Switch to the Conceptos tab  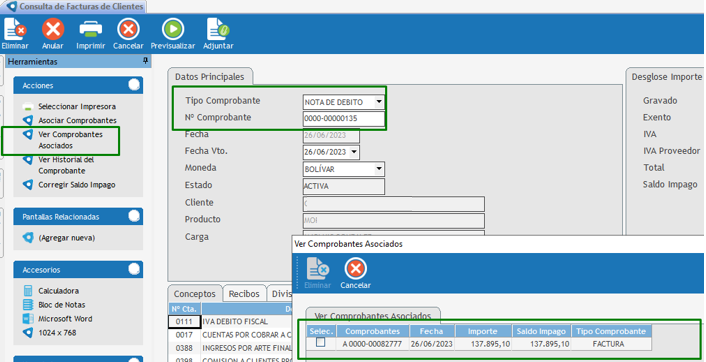pos(195,294)
